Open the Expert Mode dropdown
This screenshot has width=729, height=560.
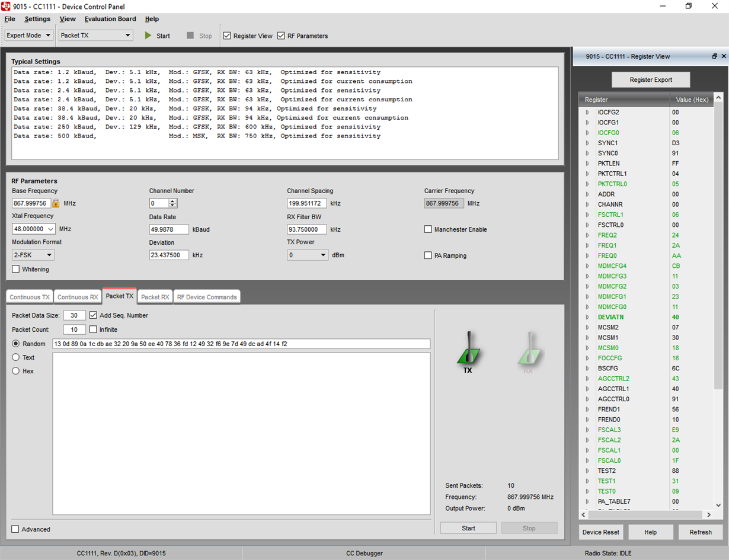coord(29,36)
